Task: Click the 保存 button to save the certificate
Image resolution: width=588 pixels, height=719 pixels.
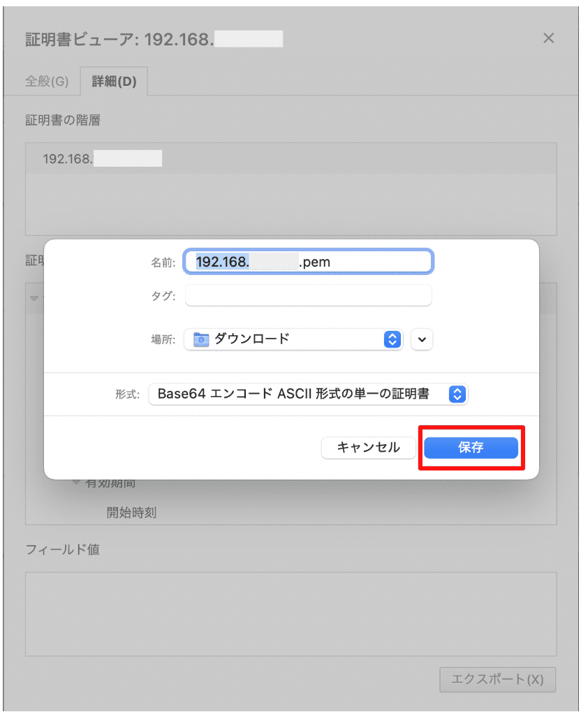Action: [471, 447]
